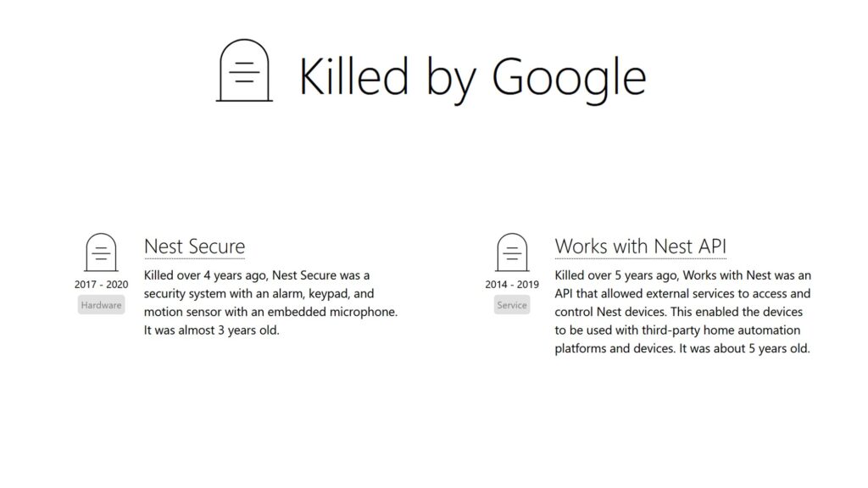Open the Nest Secure title link

194,247
